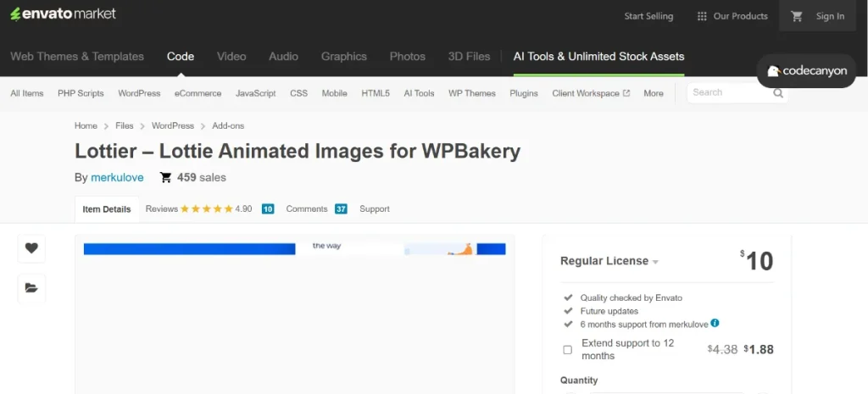The height and width of the screenshot is (394, 868).
Task: Click the $1.88 discounted support price
Action: point(759,350)
